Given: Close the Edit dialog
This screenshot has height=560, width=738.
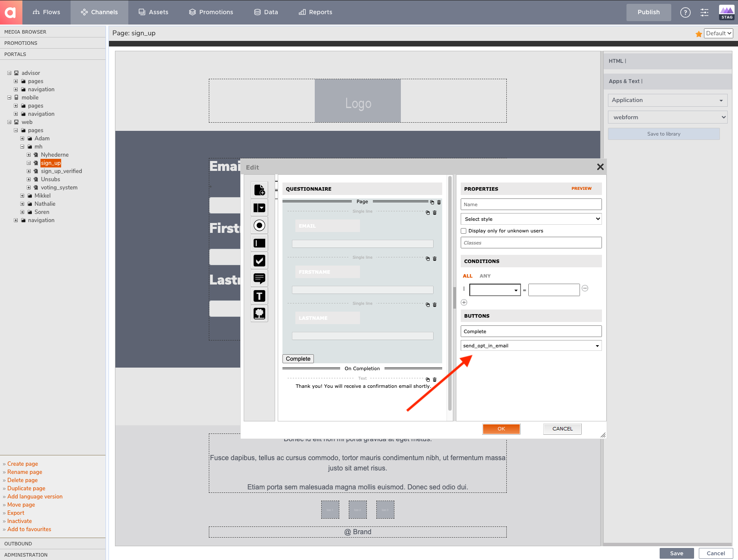Looking at the screenshot, I should (x=600, y=167).
